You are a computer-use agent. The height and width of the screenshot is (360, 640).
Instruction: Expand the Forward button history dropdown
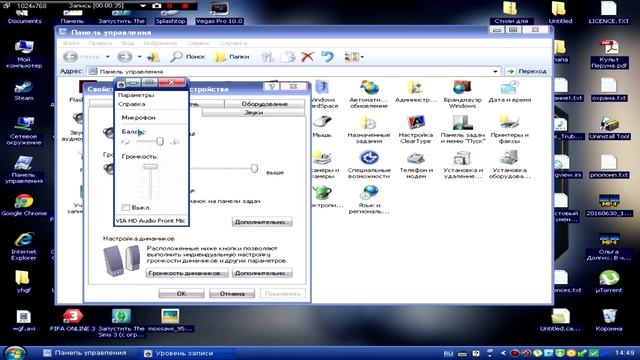[x=140, y=57]
